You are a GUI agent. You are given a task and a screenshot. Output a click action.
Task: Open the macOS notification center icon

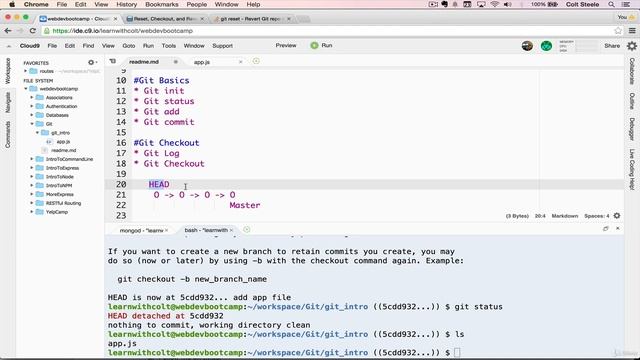[x=626, y=4]
